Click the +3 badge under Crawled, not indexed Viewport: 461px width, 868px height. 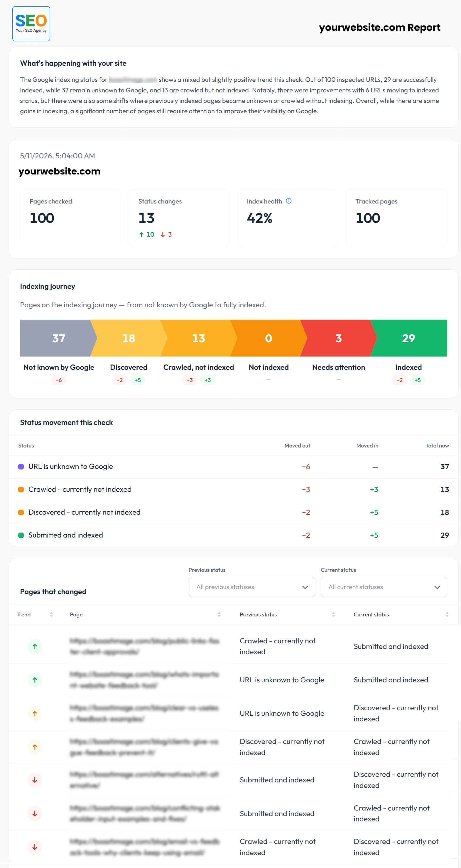[x=208, y=380]
